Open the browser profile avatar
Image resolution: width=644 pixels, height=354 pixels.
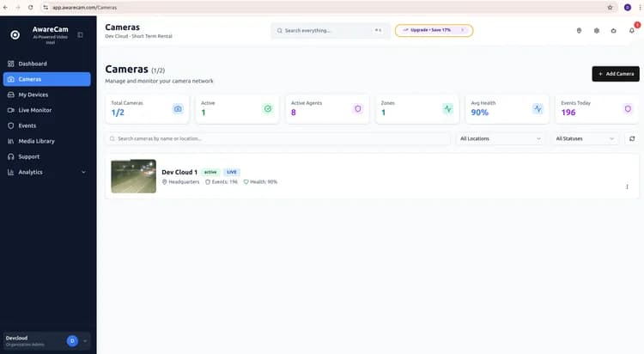click(628, 8)
